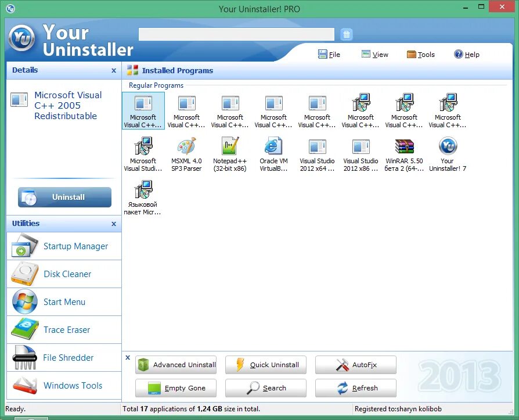Select the Visual Studio 2012 x86 icon
Viewport: 519px width, 420px height.
click(x=361, y=155)
